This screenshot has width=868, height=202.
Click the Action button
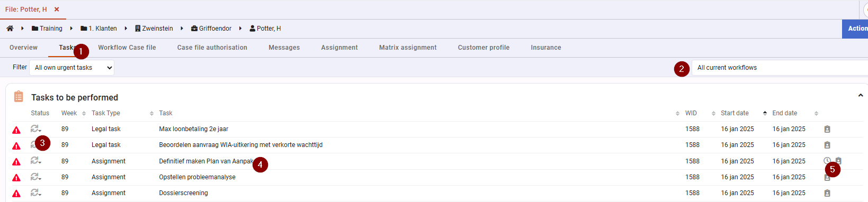click(855, 29)
